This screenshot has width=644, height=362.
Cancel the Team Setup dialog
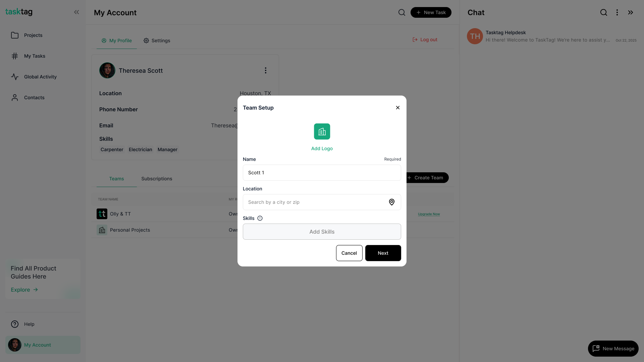pyautogui.click(x=349, y=253)
